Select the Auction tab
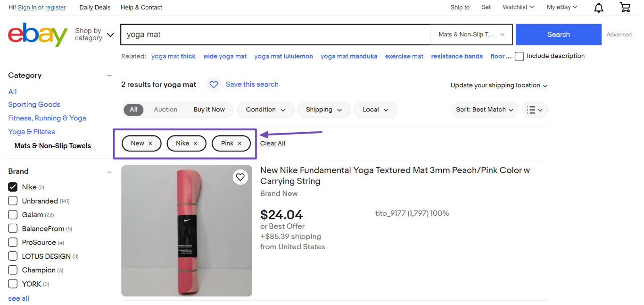644x305 pixels. [x=165, y=110]
